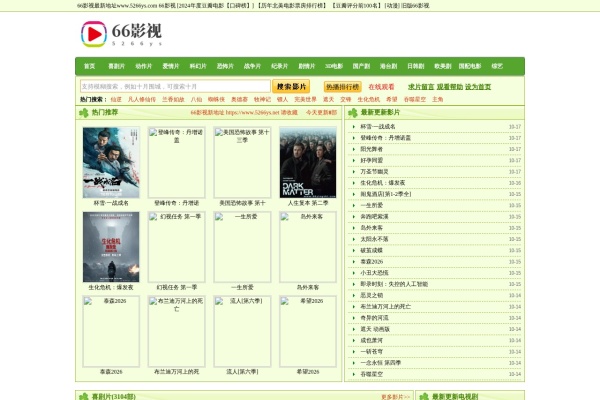Select 动作片 in the green menu

click(x=143, y=66)
